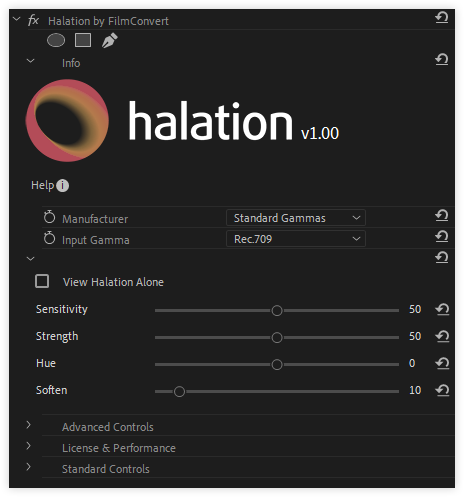
Task: Expand the License & Performance section
Action: pos(29,446)
